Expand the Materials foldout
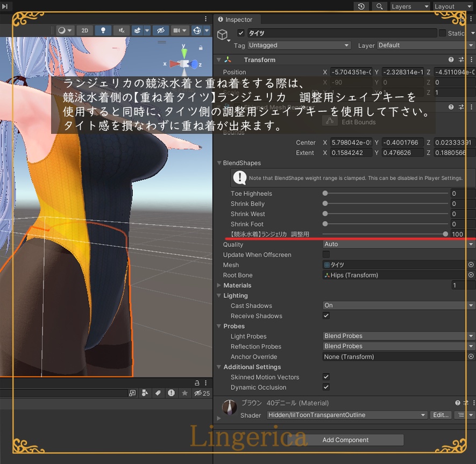The image size is (476, 464). pos(219,285)
